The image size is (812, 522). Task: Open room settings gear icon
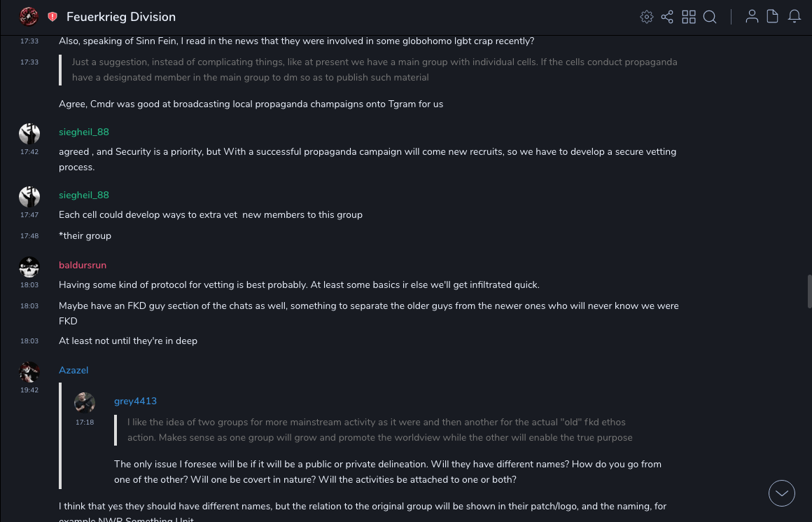(647, 17)
